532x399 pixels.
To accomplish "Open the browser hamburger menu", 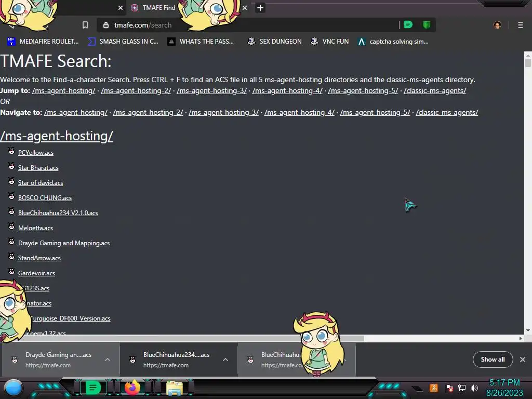I will pyautogui.click(x=521, y=25).
